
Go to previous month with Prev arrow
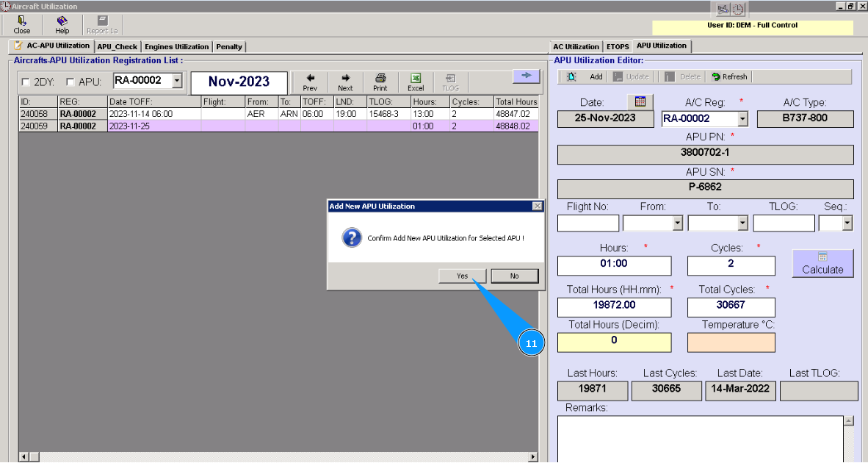(310, 82)
